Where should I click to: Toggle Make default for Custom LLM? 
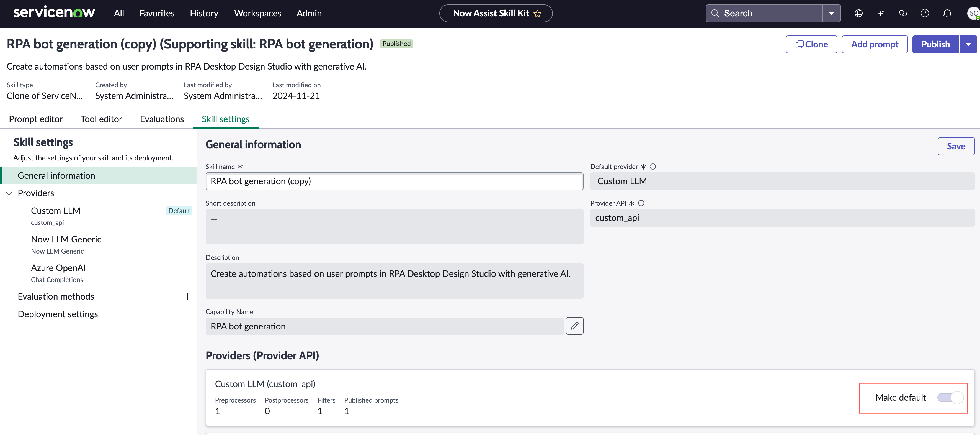(950, 397)
